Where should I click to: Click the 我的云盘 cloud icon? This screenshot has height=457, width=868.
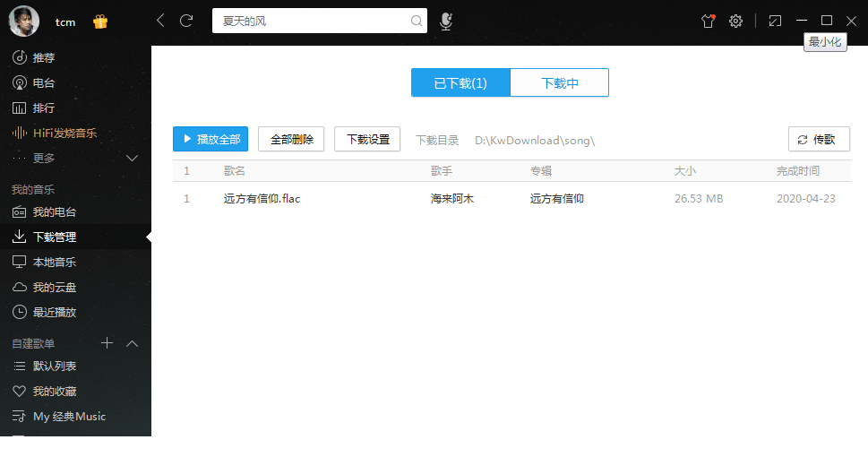pyautogui.click(x=20, y=287)
